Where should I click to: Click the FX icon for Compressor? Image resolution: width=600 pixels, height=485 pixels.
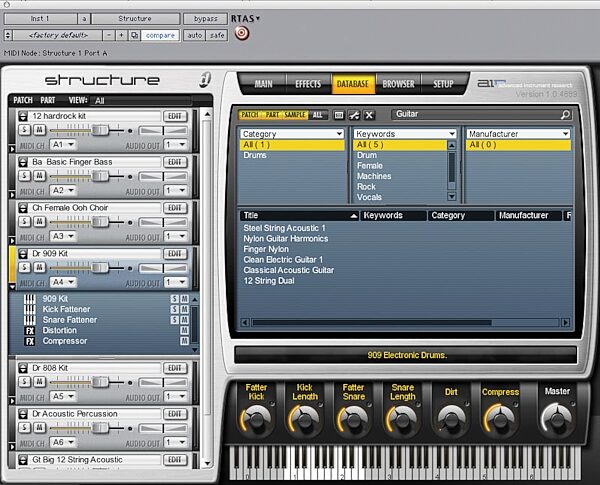point(29,341)
